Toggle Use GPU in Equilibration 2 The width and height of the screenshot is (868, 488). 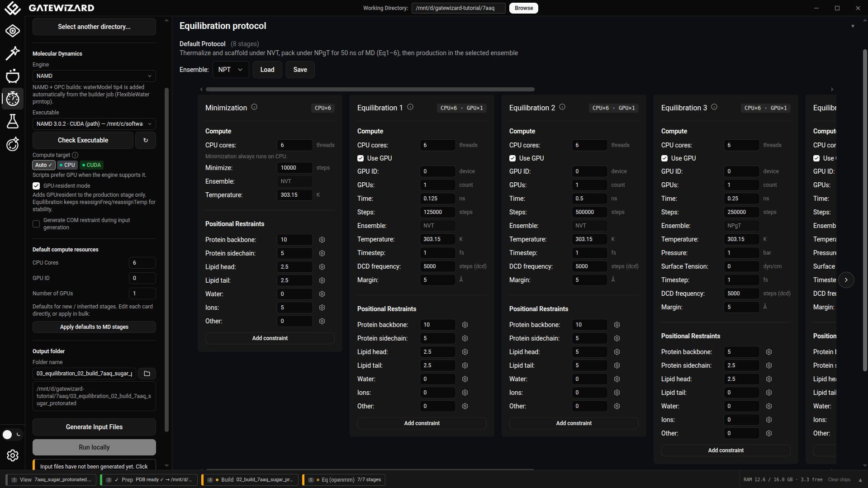point(512,158)
